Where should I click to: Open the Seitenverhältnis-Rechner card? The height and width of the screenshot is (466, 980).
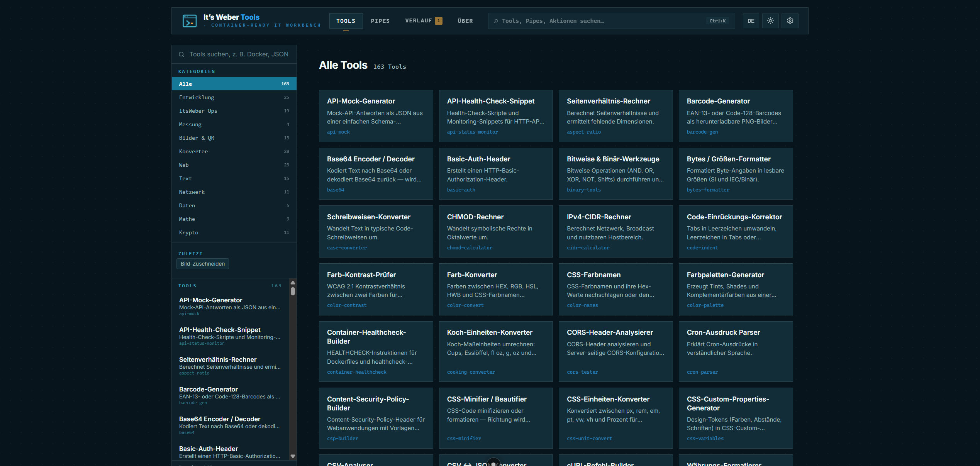[x=616, y=116]
